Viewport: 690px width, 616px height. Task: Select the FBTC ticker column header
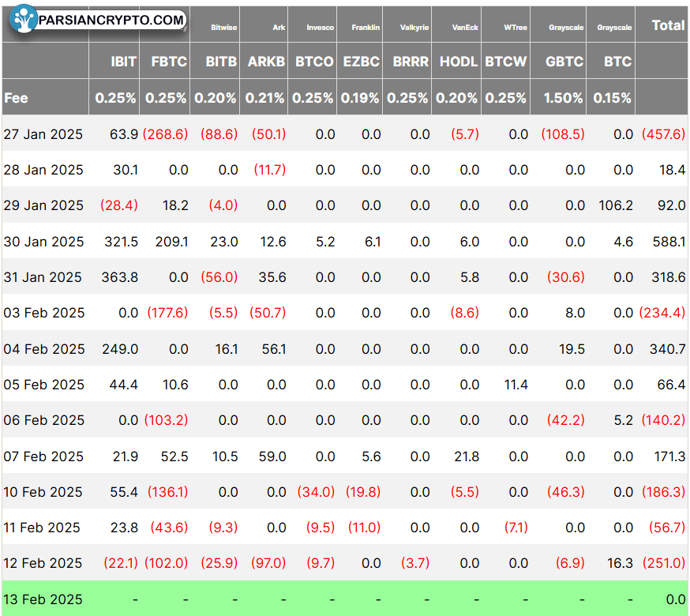[x=170, y=61]
